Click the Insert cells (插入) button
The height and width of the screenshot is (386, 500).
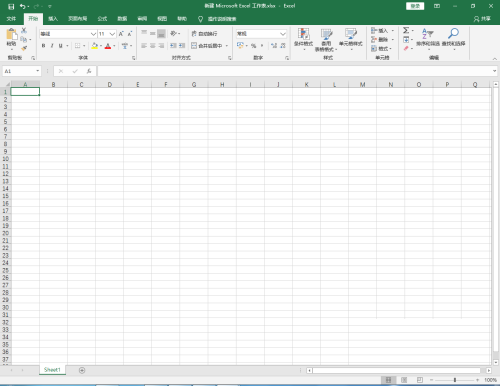point(383,31)
